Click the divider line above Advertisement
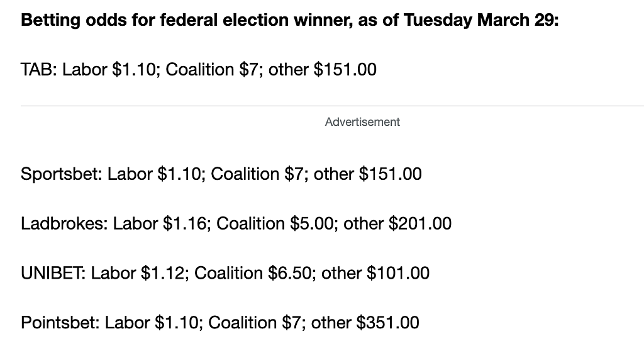 [x=332, y=106]
